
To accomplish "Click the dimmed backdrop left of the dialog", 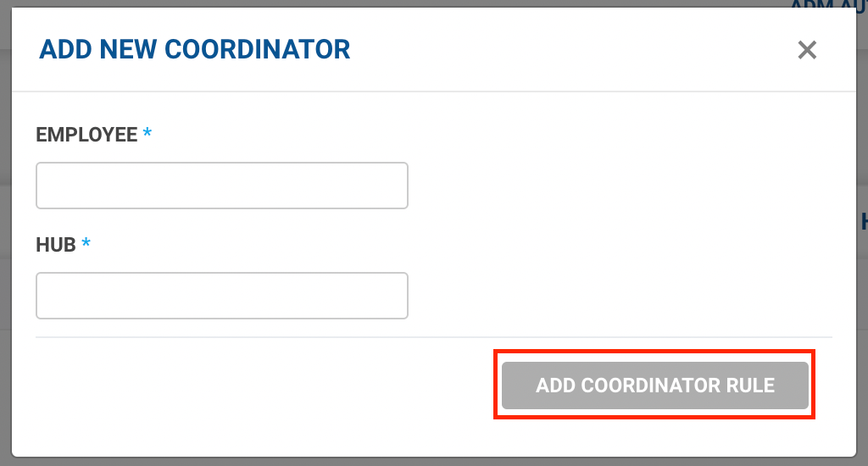I will [5, 254].
